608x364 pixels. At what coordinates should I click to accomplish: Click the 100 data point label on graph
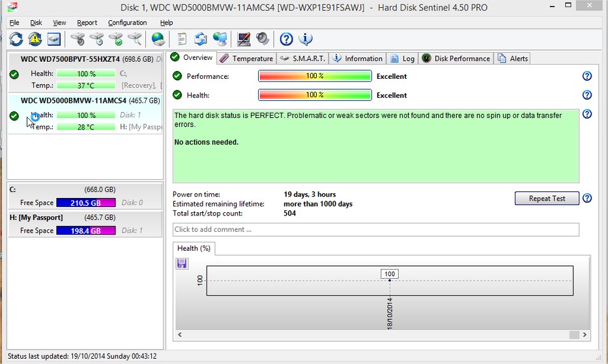390,273
